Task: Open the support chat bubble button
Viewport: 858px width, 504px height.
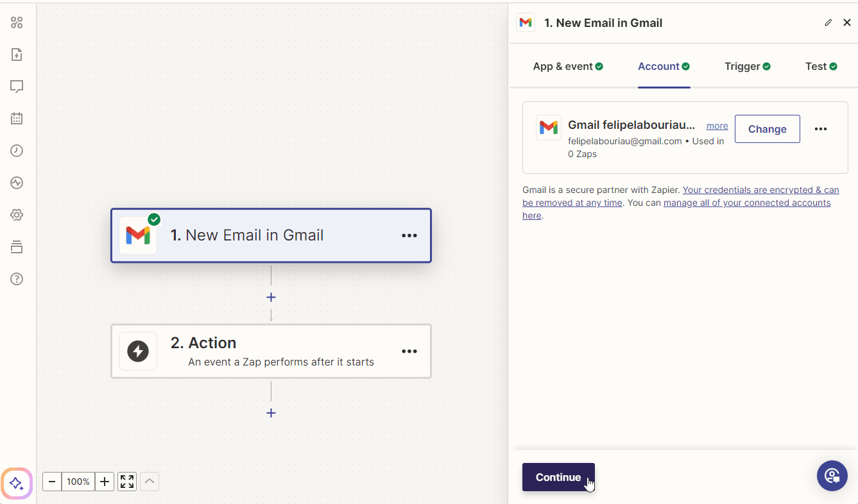Action: pos(832,476)
